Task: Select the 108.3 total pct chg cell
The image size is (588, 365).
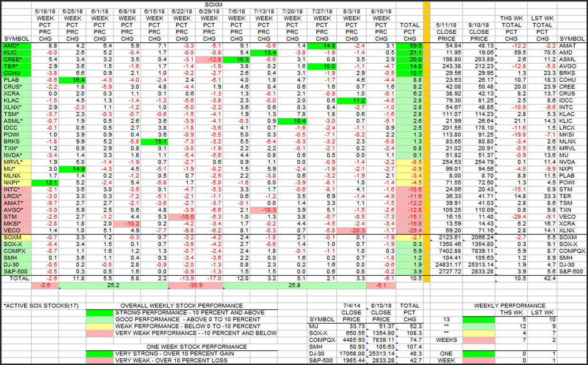Action: pyautogui.click(x=410, y=333)
